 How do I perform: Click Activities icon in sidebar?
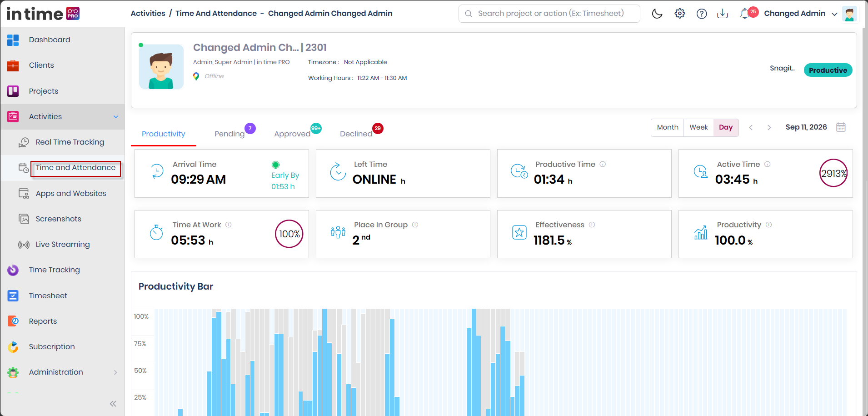[x=13, y=116]
